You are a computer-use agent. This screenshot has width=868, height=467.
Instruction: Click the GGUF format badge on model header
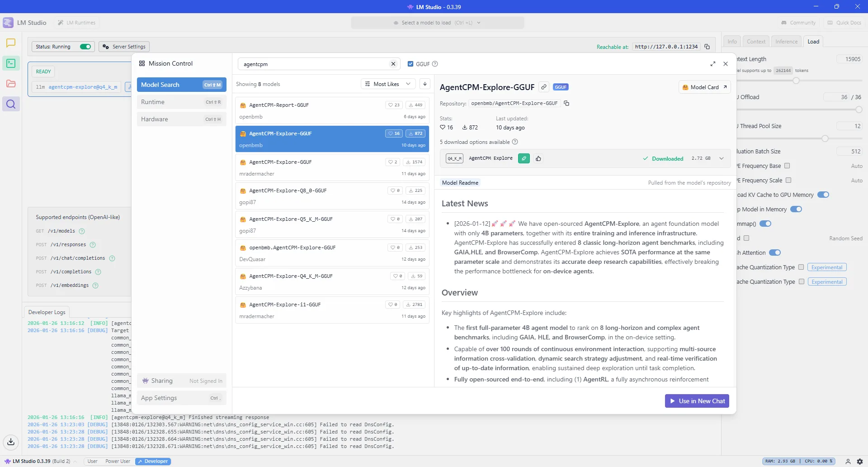(561, 87)
